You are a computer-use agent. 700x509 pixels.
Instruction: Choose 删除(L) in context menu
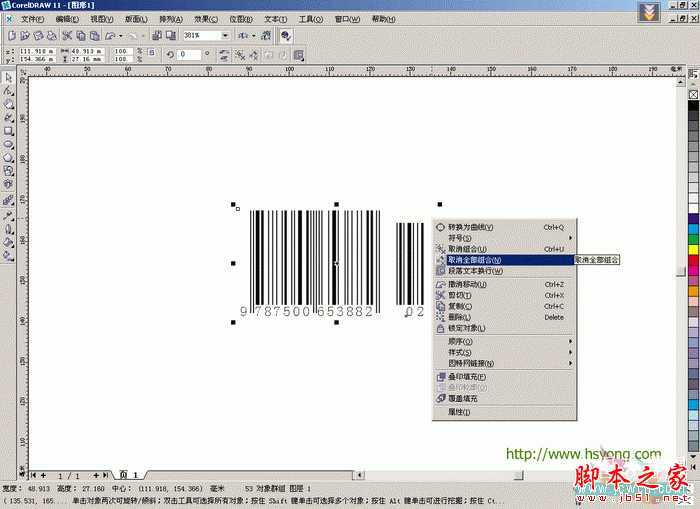click(504, 317)
